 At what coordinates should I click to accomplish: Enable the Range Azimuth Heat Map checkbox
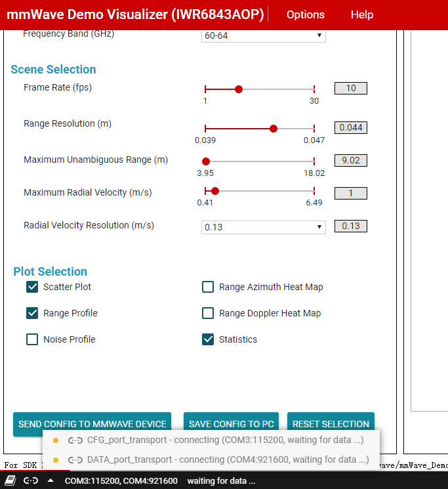tap(208, 287)
